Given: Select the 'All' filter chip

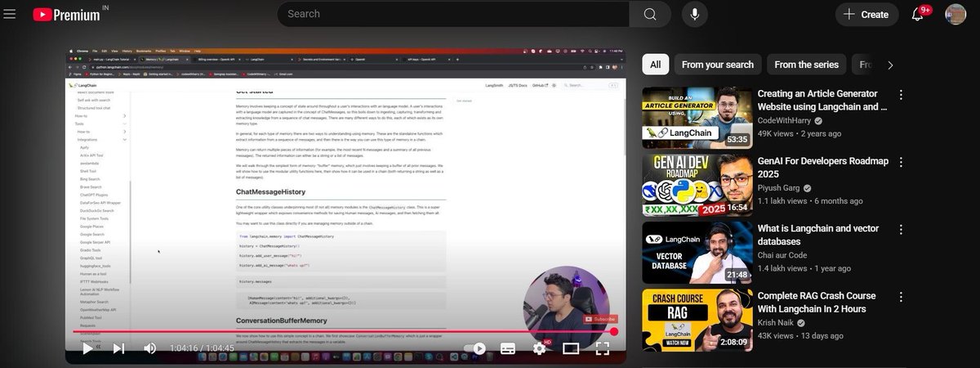Looking at the screenshot, I should [x=655, y=65].
